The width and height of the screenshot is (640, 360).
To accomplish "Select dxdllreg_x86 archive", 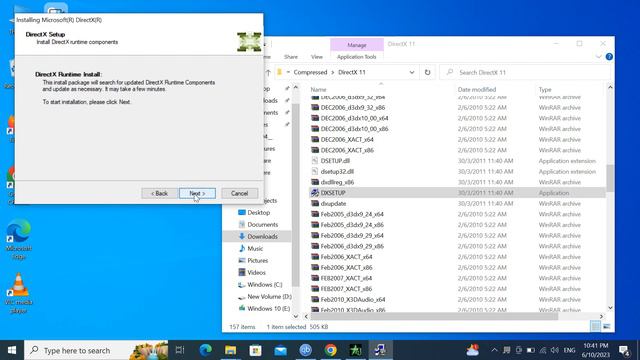I will pos(337,182).
